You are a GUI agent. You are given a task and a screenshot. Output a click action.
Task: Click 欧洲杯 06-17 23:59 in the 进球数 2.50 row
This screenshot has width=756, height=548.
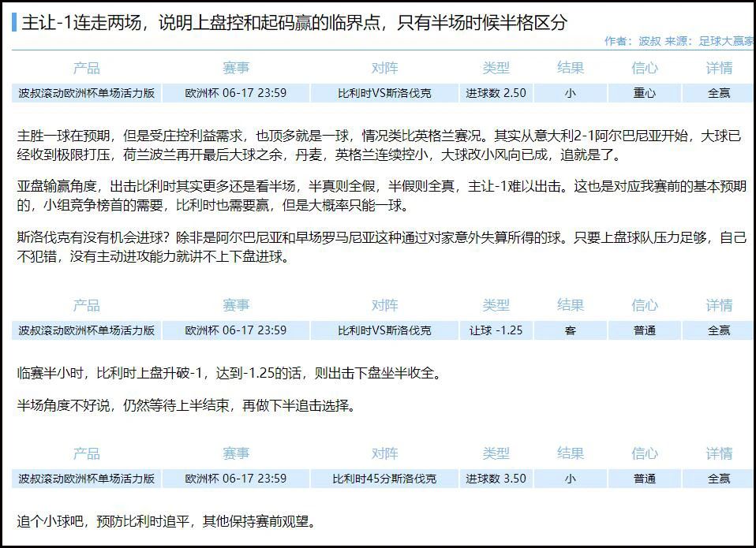(x=236, y=93)
